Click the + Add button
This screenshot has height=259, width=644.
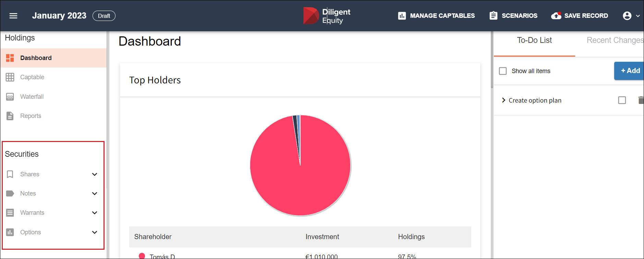630,71
